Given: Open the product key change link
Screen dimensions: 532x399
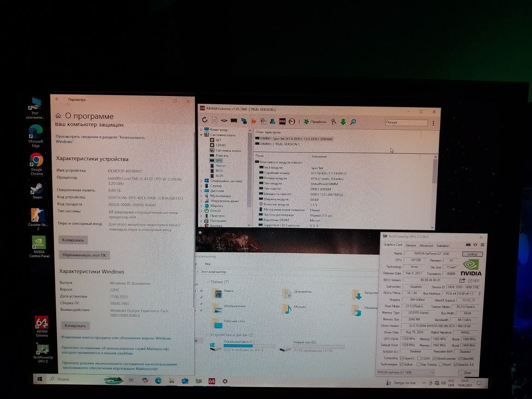Looking at the screenshot, I should [116, 338].
